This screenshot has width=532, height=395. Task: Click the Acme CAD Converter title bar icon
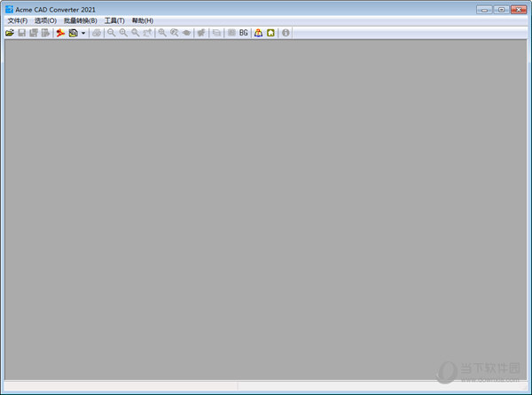tap(9, 8)
